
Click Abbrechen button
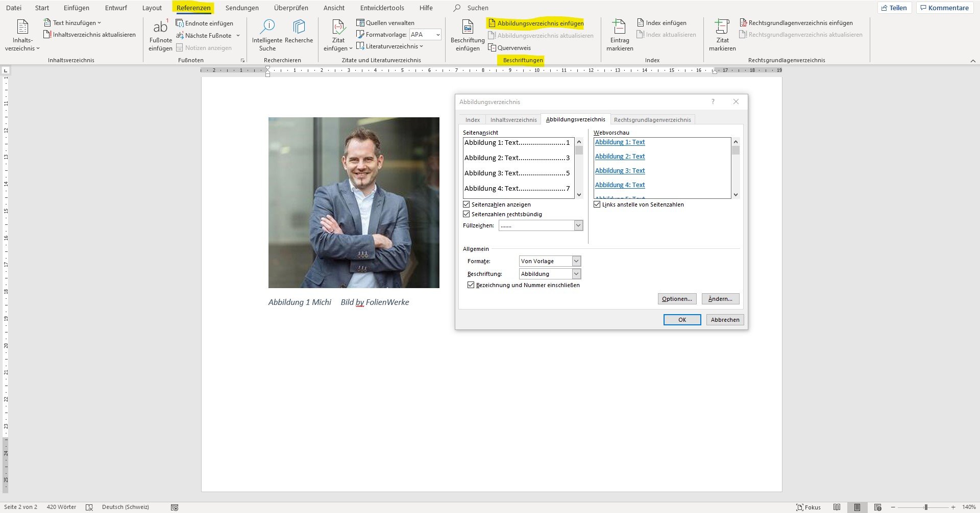click(x=725, y=320)
